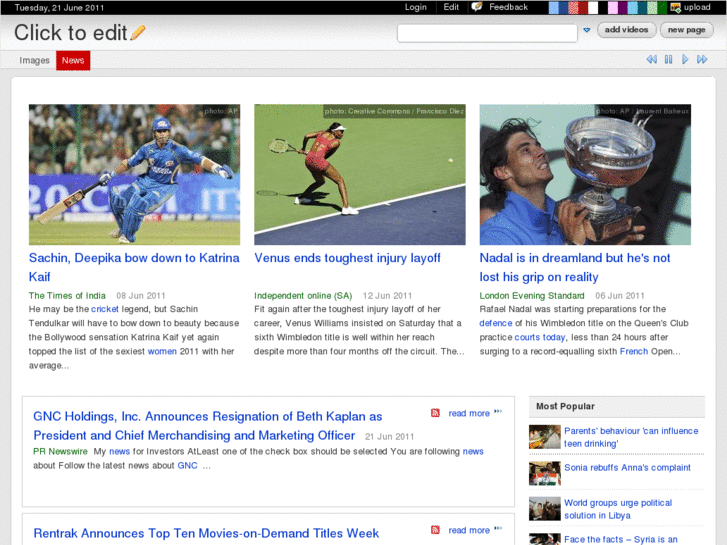Viewport: 727px width, 545px height.
Task: Click the rewind playback button
Action: pyautogui.click(x=651, y=59)
